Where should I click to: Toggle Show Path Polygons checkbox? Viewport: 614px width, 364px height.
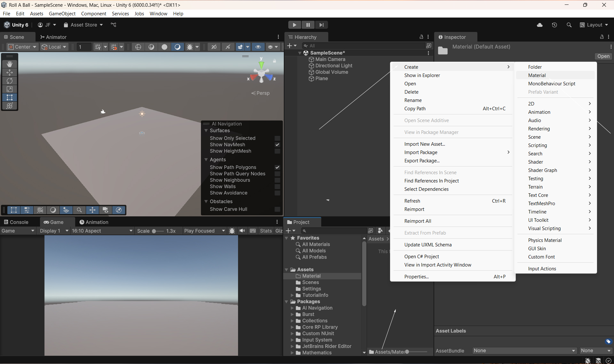(277, 167)
